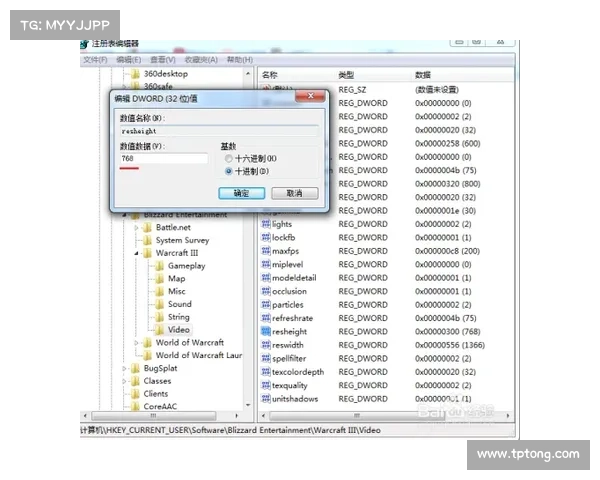
Task: Click the REG_SZ type cell
Action: [x=352, y=90]
